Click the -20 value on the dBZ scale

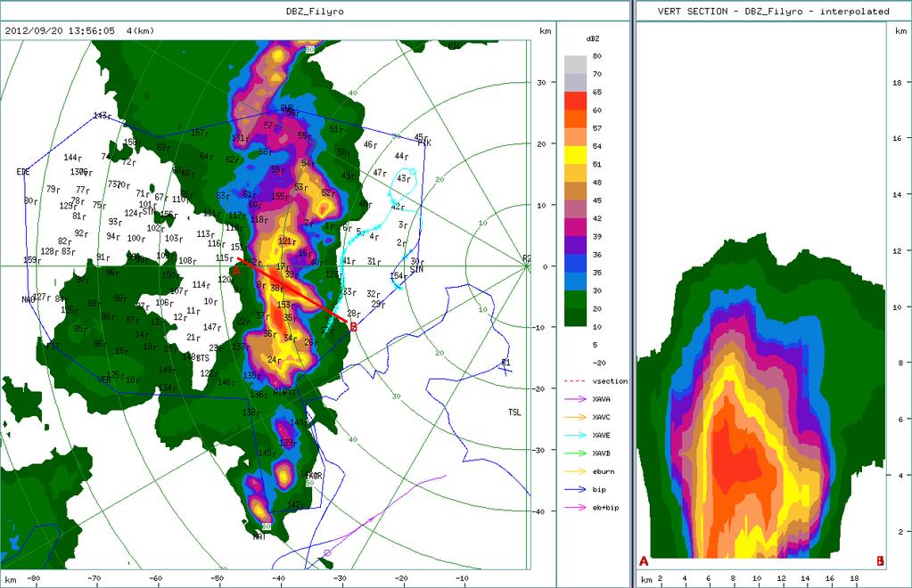[x=599, y=363]
